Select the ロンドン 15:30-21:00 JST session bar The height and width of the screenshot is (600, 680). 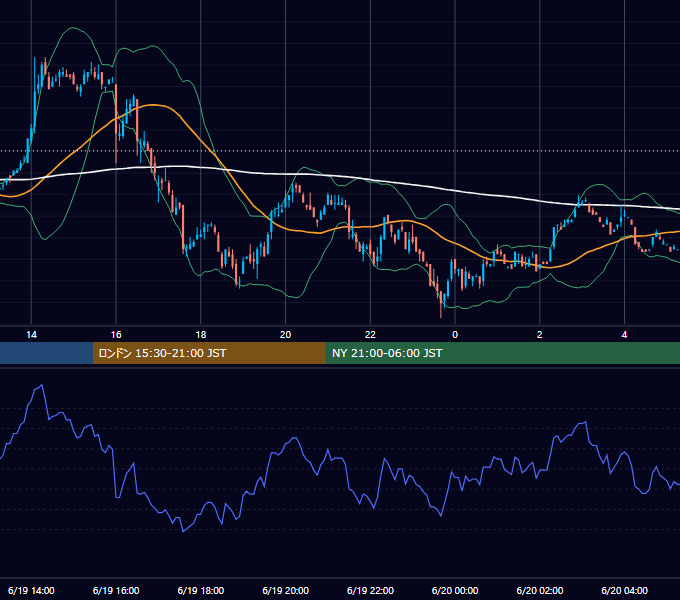(x=209, y=353)
